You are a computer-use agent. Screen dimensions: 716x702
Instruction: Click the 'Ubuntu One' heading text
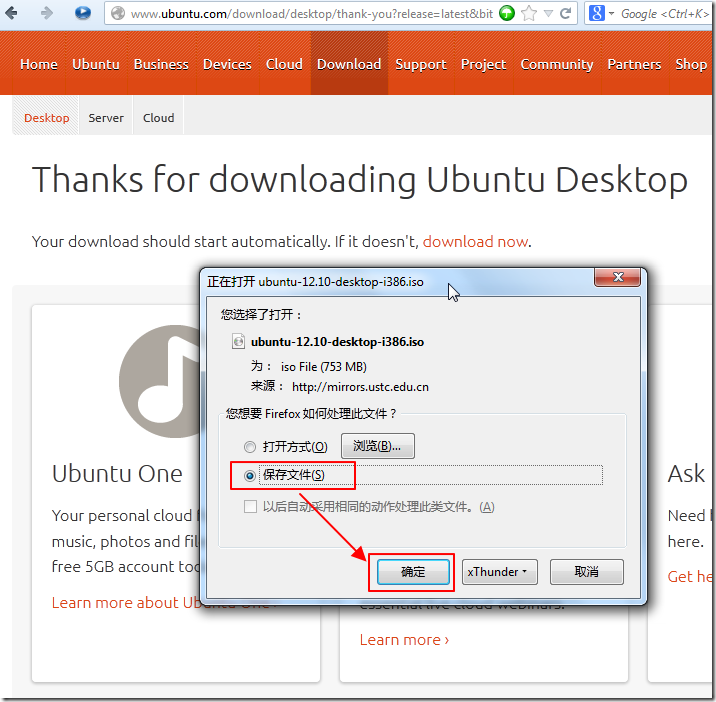click(117, 473)
